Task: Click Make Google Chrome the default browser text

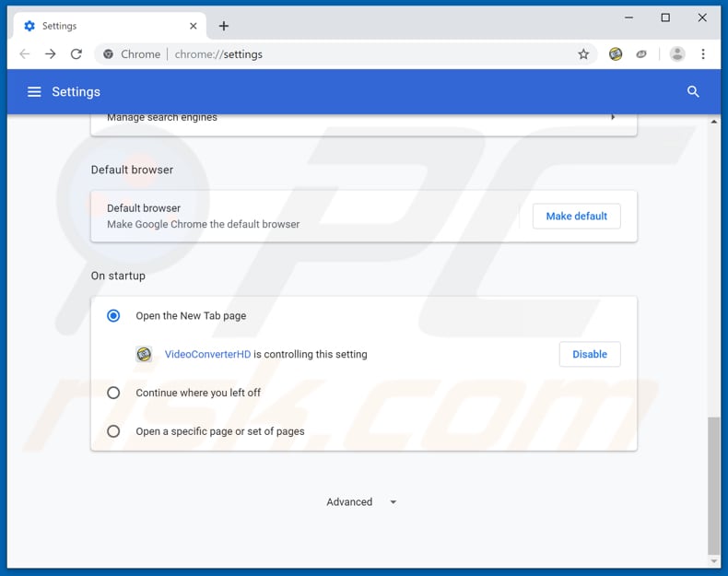Action: coord(204,224)
